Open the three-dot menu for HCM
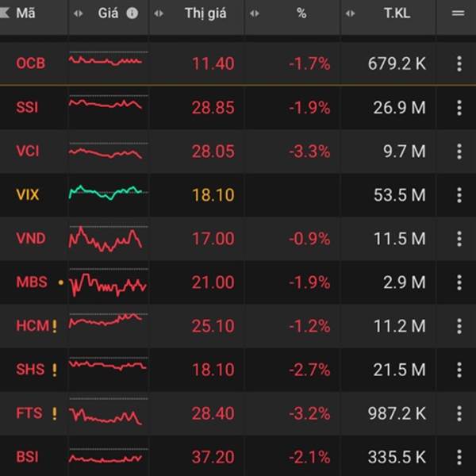 click(x=459, y=326)
